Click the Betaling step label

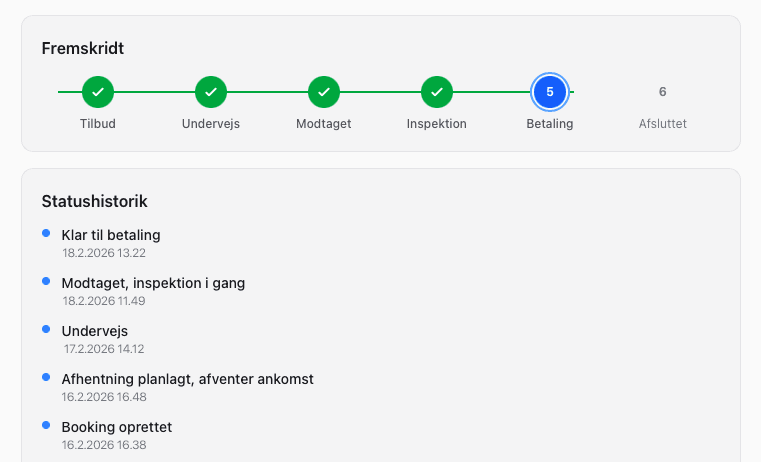tap(550, 124)
